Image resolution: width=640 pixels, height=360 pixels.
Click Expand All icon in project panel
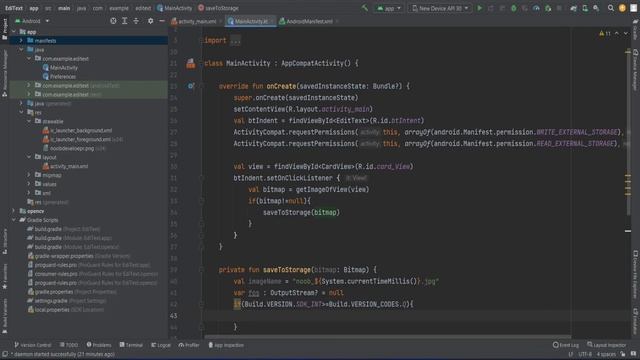tap(124, 21)
